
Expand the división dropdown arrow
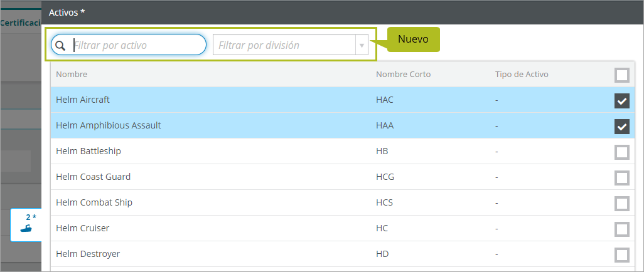[362, 45]
